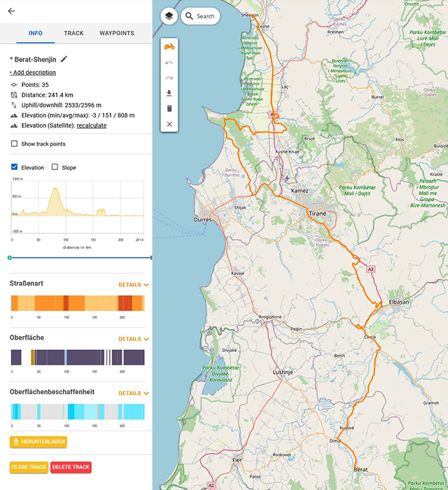The image size is (448, 490).
Task: Expand Straßenart details
Action: pos(133,285)
